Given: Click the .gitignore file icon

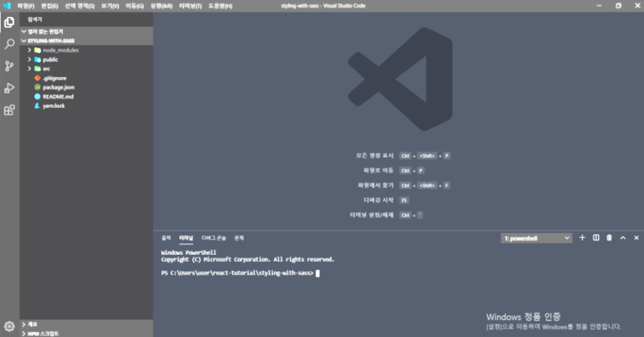Looking at the screenshot, I should pyautogui.click(x=38, y=78).
